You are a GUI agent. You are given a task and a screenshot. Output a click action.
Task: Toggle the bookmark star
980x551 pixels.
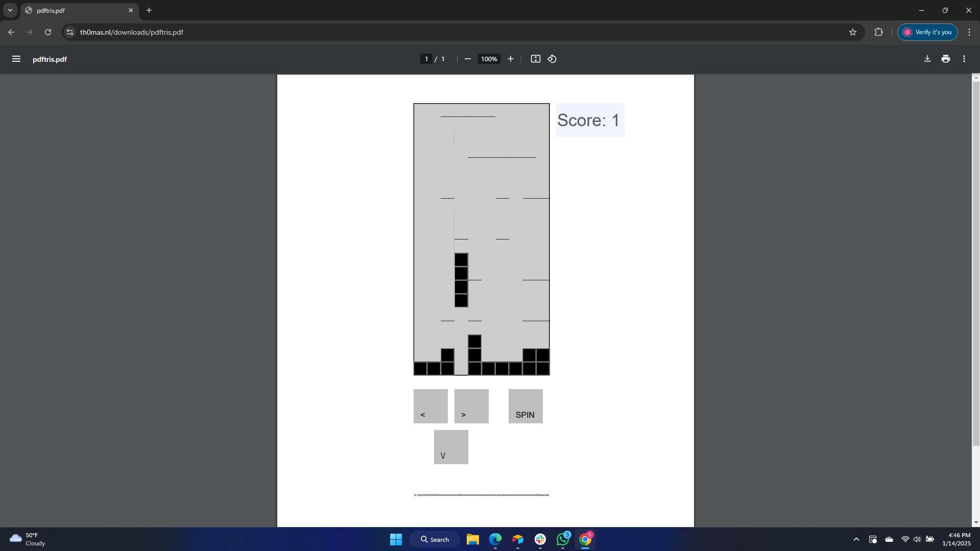(852, 32)
